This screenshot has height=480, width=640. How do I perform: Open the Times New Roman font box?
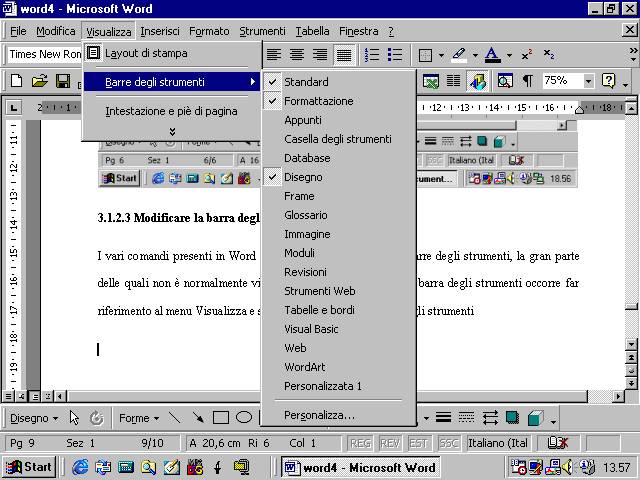pos(45,54)
